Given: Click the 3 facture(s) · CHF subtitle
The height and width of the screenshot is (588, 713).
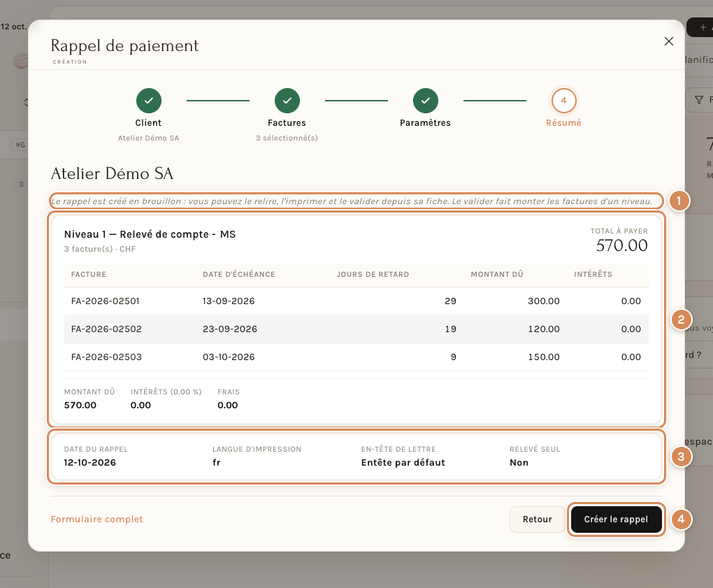Looking at the screenshot, I should 100,249.
